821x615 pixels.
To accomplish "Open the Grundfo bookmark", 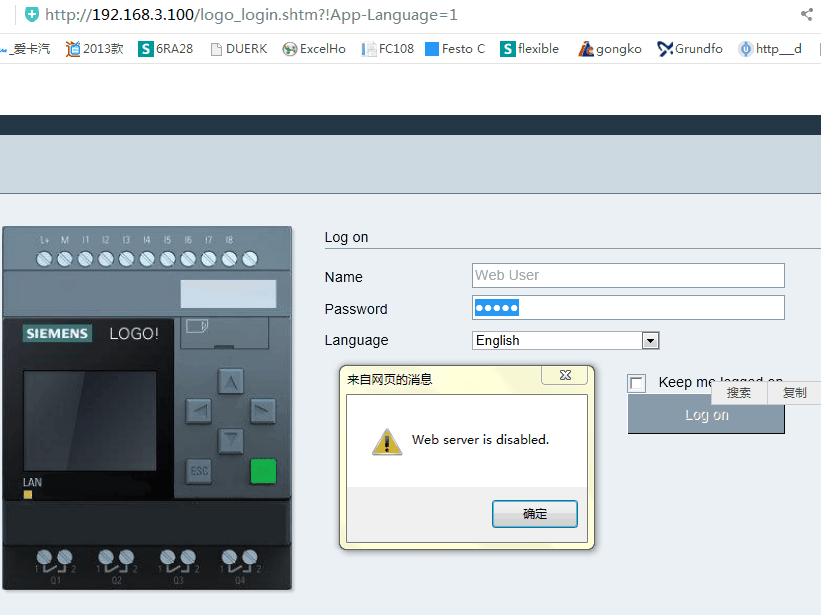I will point(690,49).
